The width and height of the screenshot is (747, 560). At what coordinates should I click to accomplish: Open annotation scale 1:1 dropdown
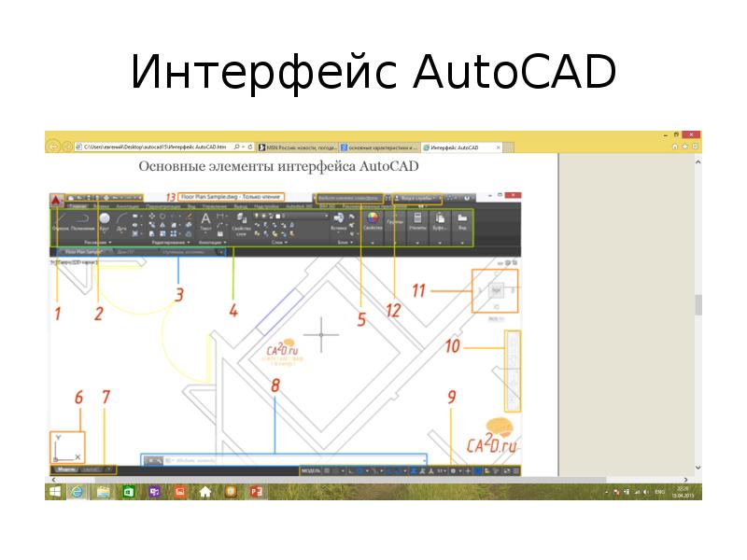tap(441, 471)
